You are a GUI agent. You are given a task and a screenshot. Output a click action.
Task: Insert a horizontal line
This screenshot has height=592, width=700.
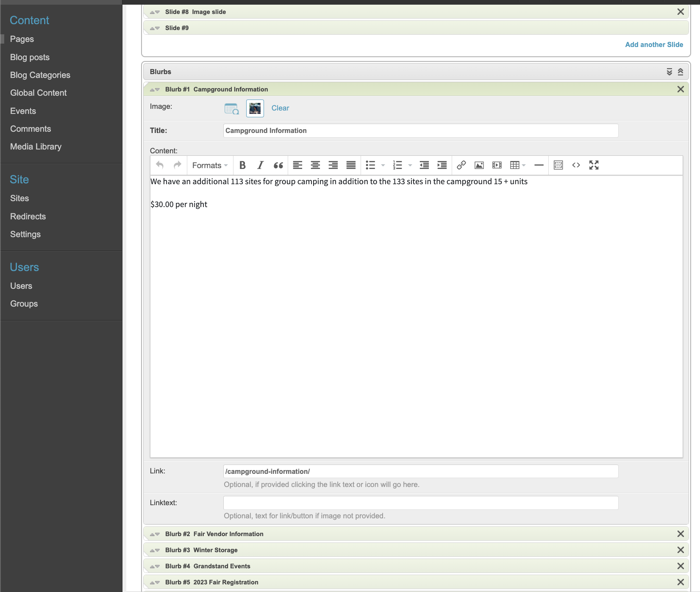tap(539, 165)
